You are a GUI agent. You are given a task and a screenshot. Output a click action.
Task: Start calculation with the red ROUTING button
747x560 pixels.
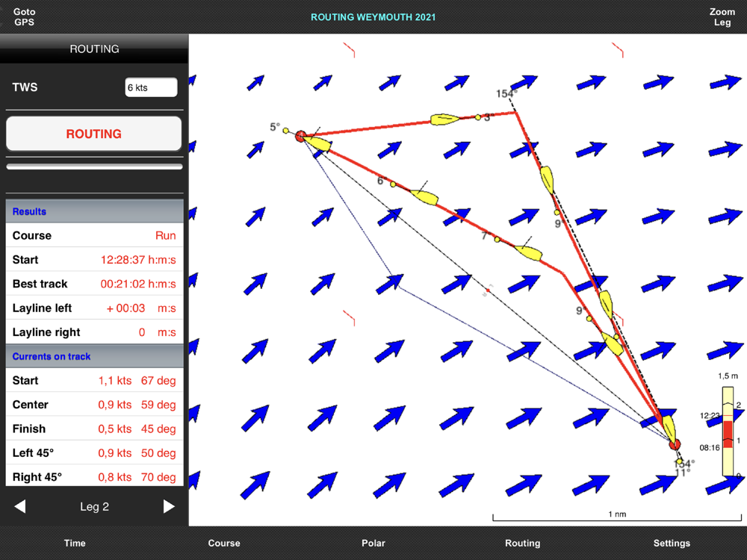tap(94, 134)
